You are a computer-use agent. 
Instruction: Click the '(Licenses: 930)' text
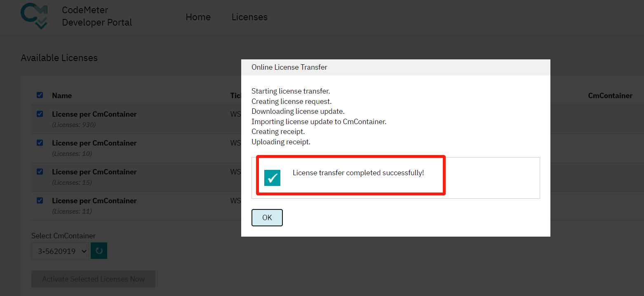(x=74, y=125)
